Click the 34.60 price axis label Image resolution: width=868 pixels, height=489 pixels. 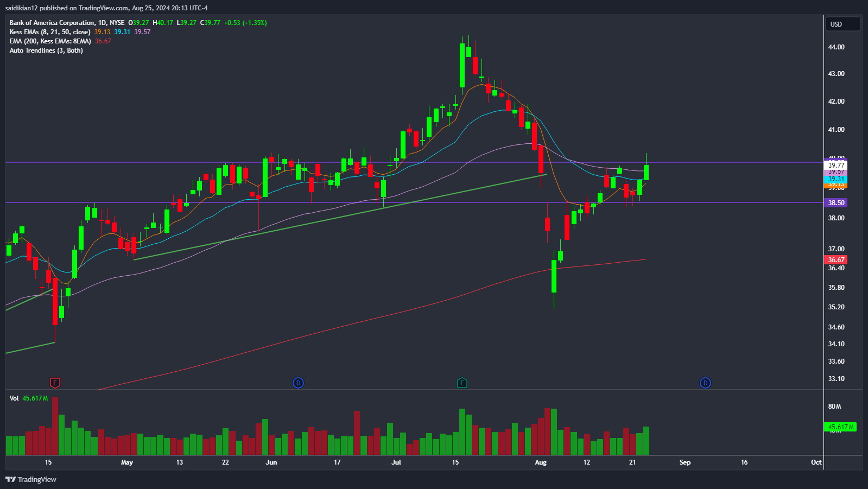(836, 327)
